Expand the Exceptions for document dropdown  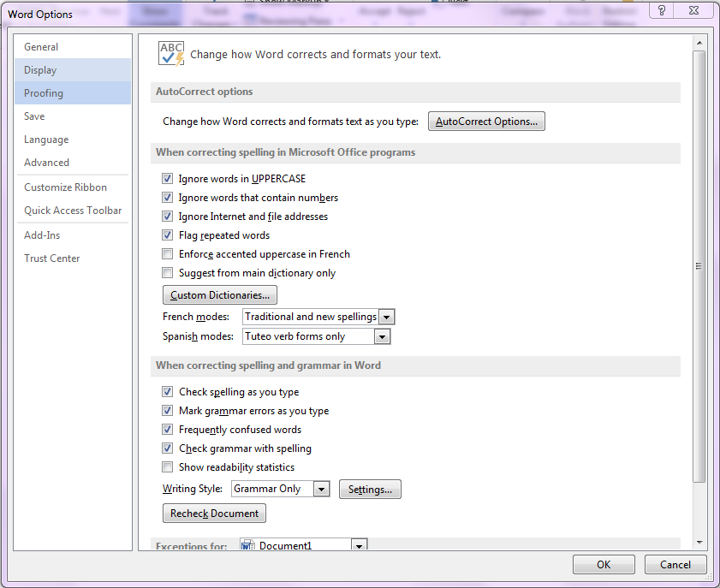point(359,545)
